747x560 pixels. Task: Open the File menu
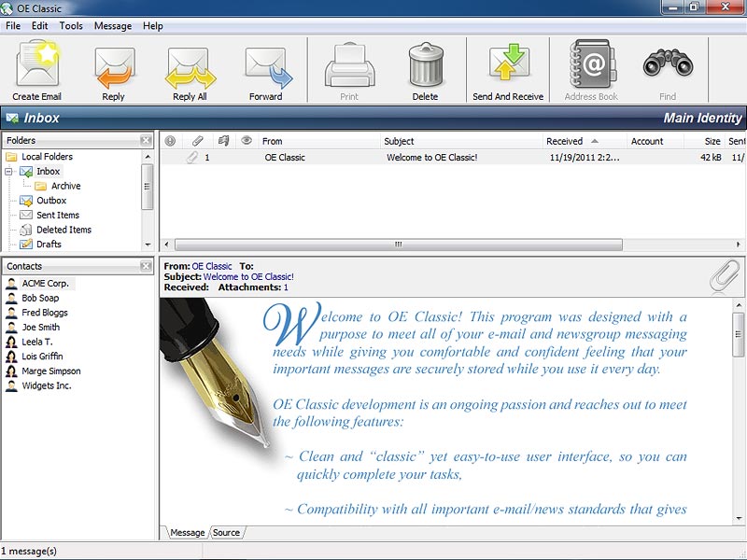tap(13, 26)
